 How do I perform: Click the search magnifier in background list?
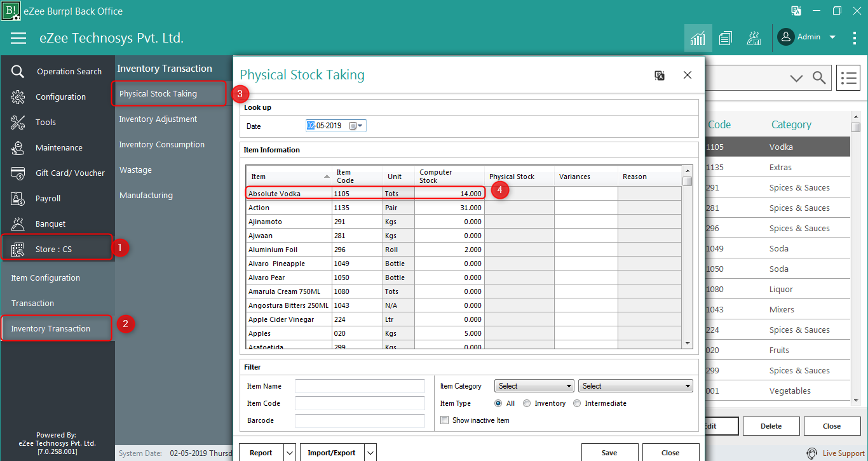819,78
